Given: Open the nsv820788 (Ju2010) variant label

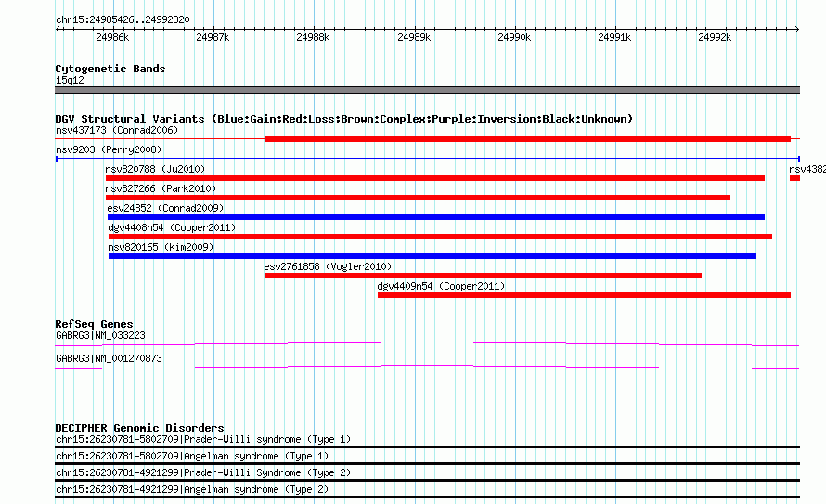Looking at the screenshot, I should [155, 169].
